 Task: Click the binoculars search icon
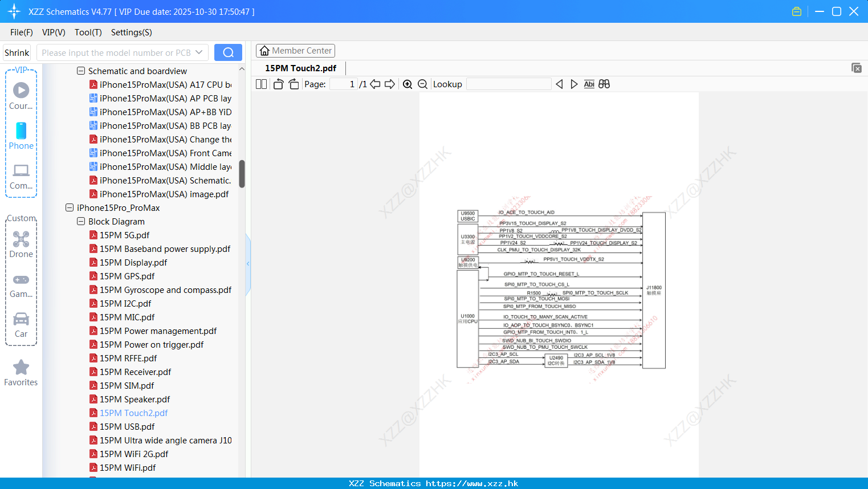(x=604, y=84)
